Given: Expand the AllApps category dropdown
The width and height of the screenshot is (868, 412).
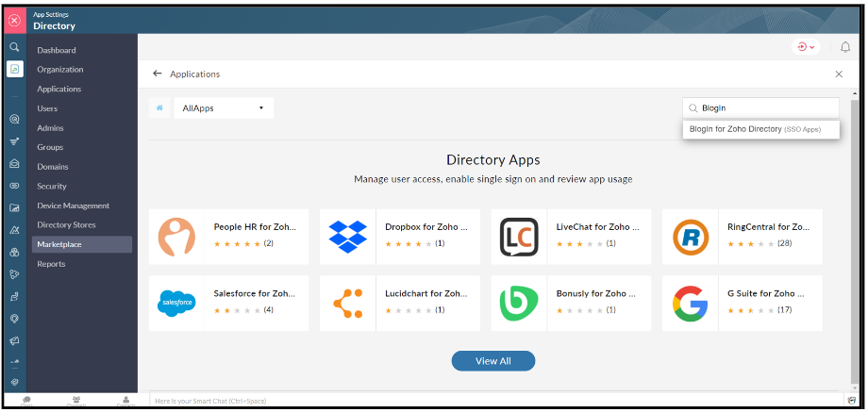Looking at the screenshot, I should [x=224, y=107].
